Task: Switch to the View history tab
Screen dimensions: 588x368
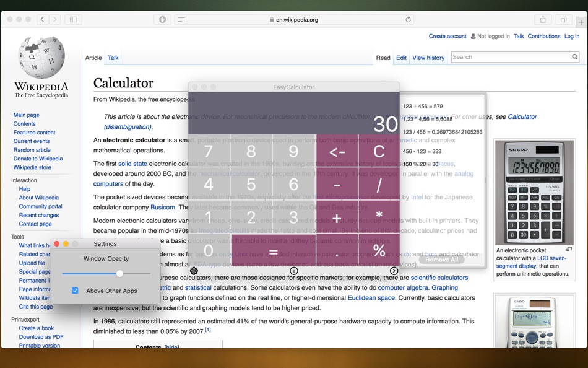Action: point(428,58)
